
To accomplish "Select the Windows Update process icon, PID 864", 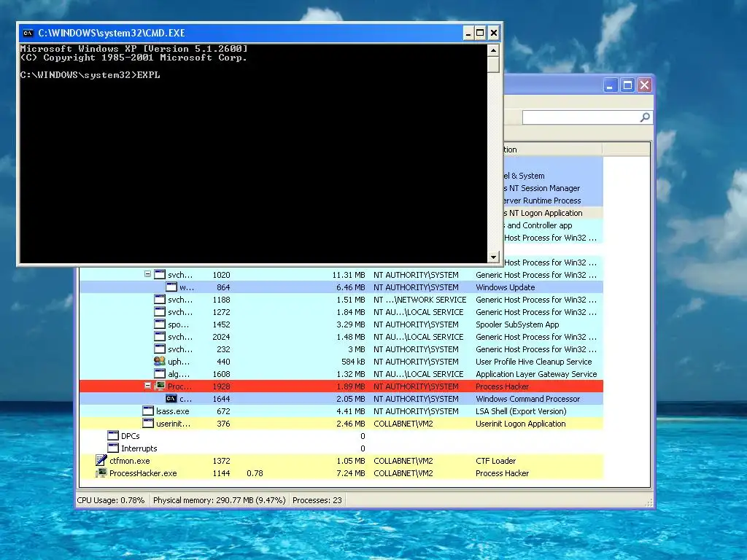I will click(171, 287).
